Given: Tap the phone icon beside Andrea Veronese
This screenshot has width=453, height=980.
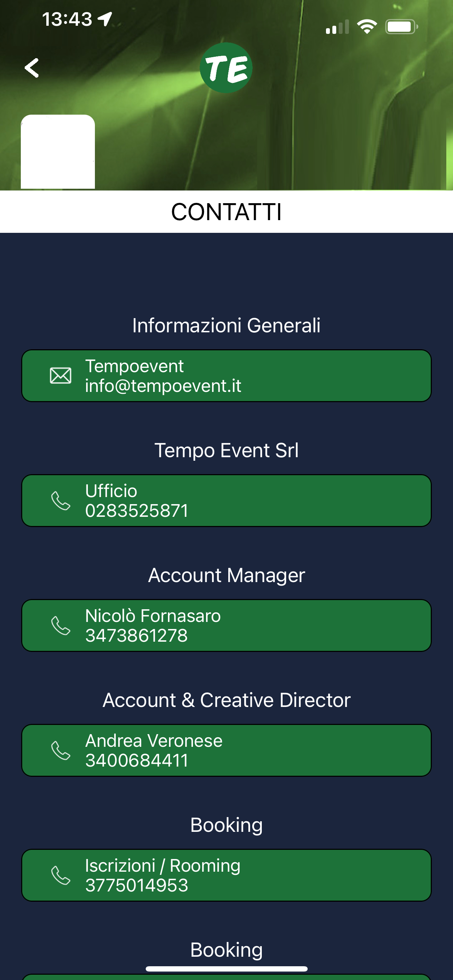Looking at the screenshot, I should click(x=60, y=750).
